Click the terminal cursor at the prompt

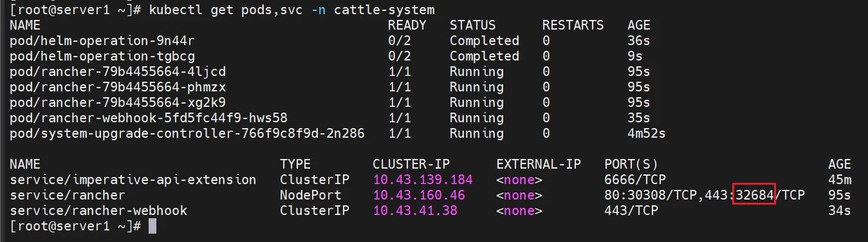pyautogui.click(x=152, y=226)
